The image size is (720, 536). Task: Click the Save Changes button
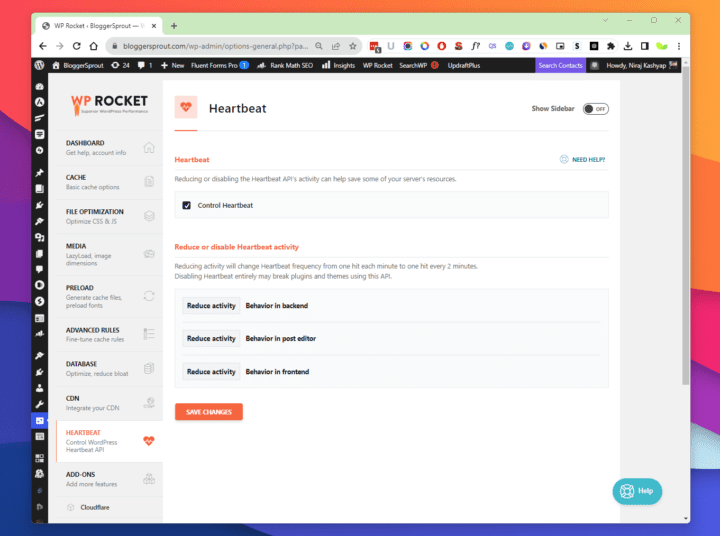[x=209, y=412]
